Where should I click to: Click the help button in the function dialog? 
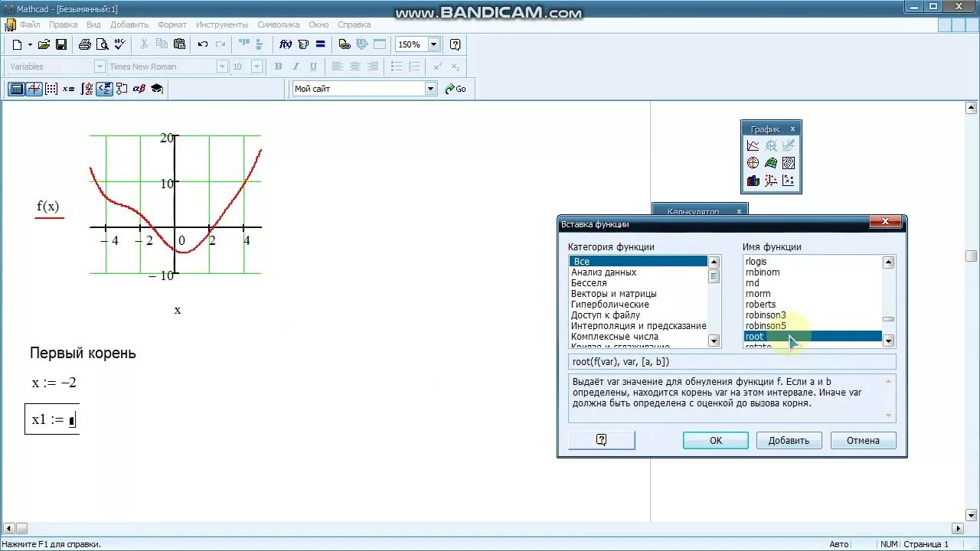(601, 440)
